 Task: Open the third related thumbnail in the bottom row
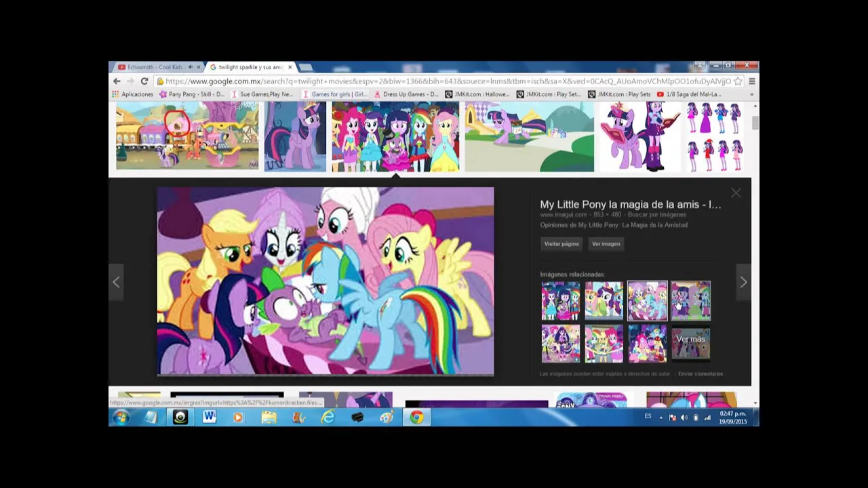tap(648, 343)
